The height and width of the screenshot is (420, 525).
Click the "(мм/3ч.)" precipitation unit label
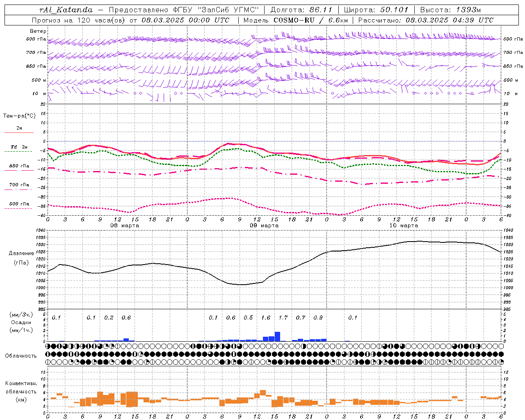point(21,315)
